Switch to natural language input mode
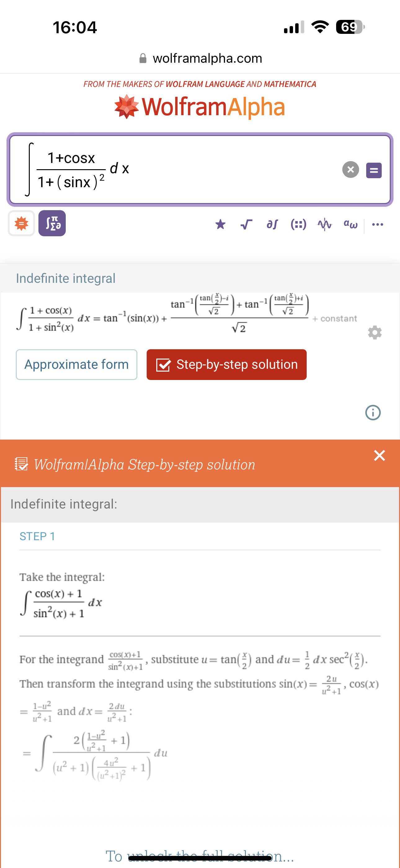 [21, 224]
